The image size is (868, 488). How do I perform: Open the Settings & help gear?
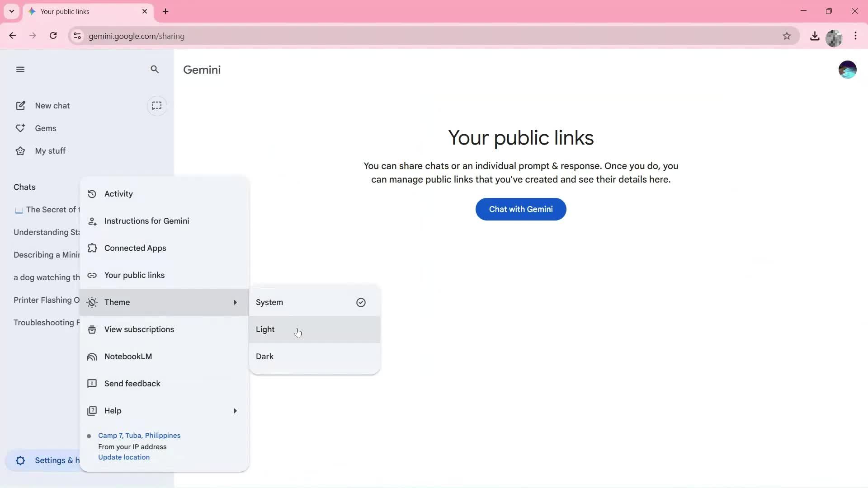tap(20, 460)
